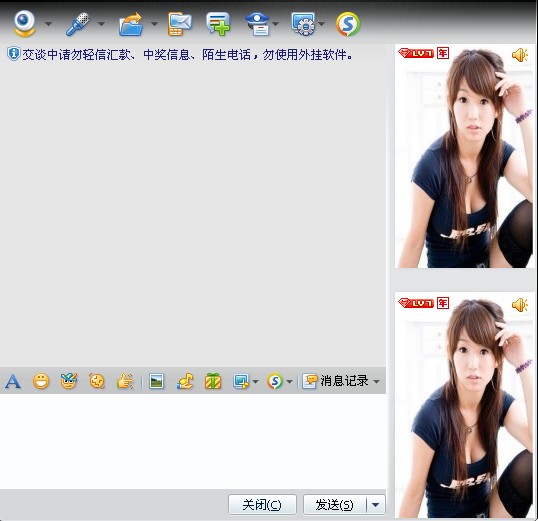Click bottom annual member 年 badge

(443, 303)
